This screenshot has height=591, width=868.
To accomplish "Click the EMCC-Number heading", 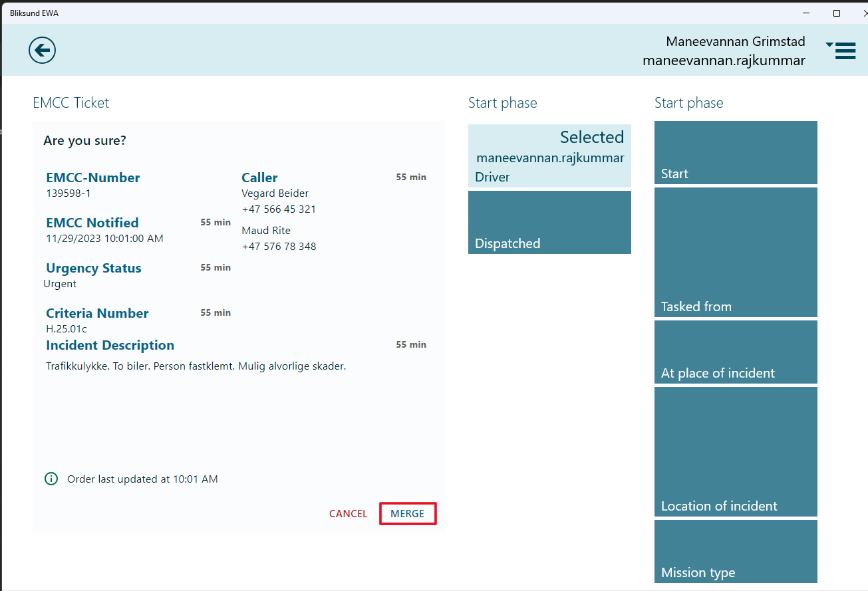I will [93, 177].
